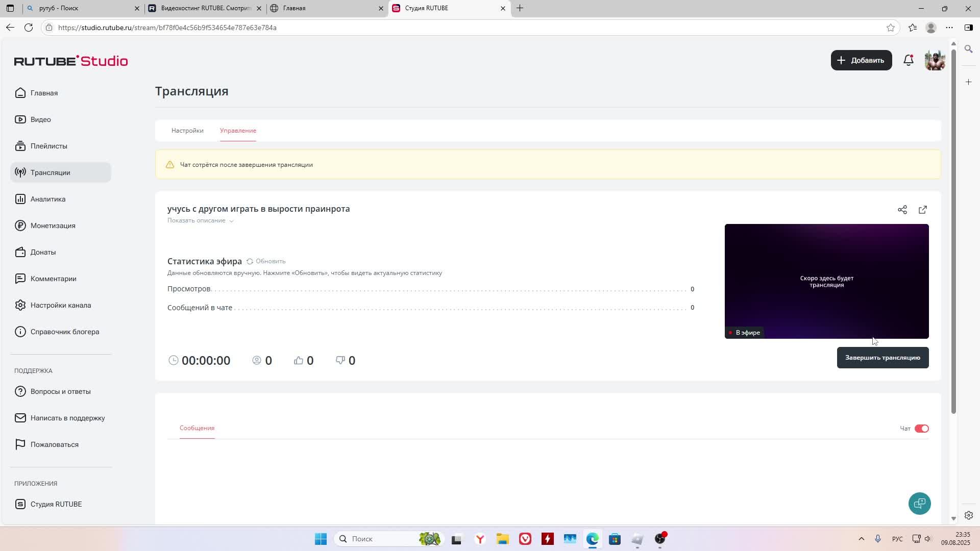The width and height of the screenshot is (980, 551).
Task: Select the Сообщения tab
Action: click(x=197, y=428)
